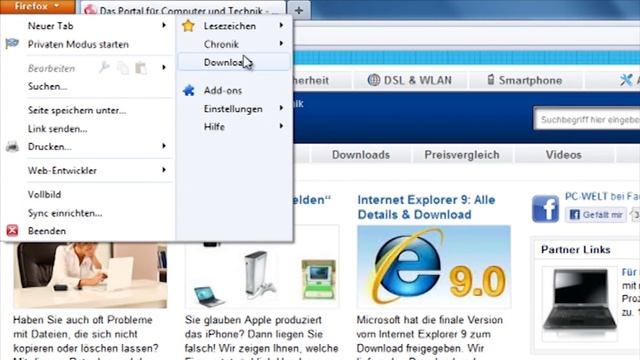Expand the Einstellungen submenu arrow
The image size is (640, 360).
coord(281,108)
